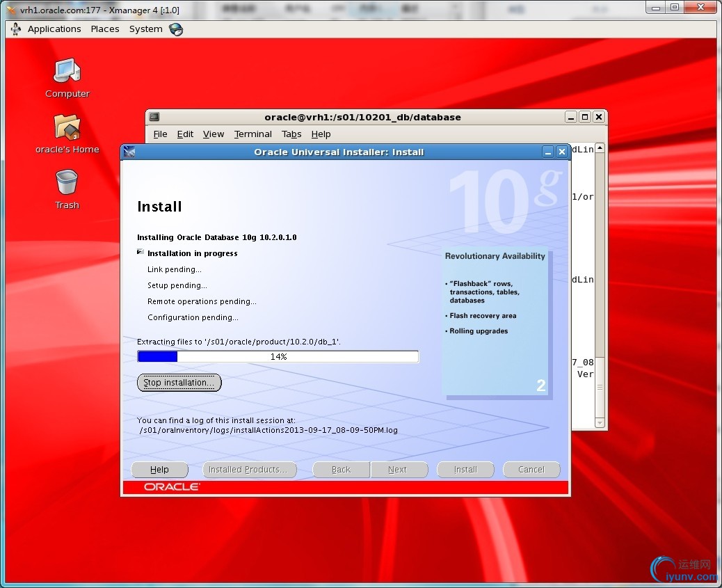Click 'Remote operations pending...' text
This screenshot has height=588, width=722.
point(202,301)
